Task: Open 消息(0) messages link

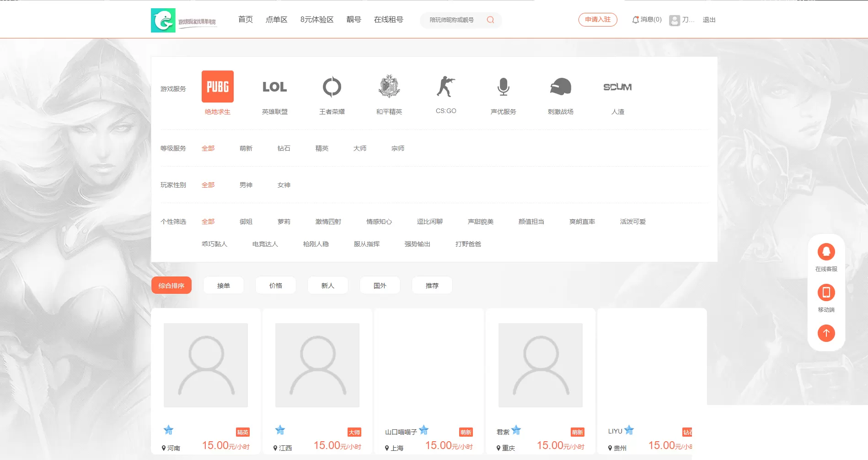Action: [651, 20]
